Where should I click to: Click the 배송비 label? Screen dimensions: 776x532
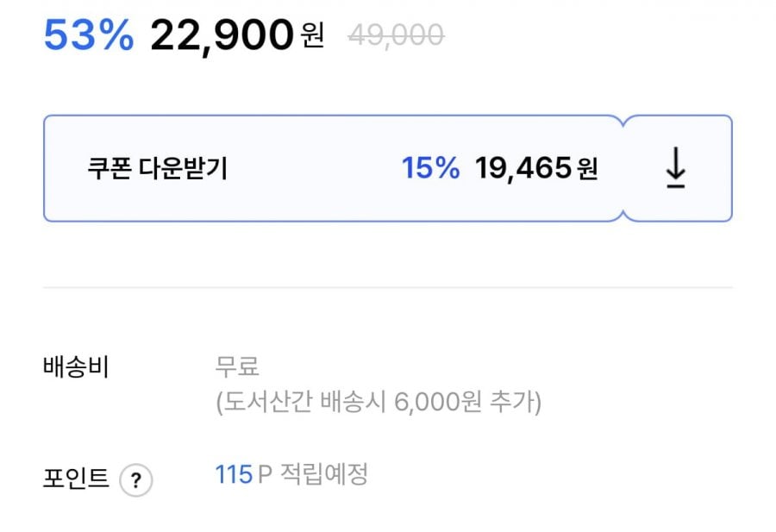point(76,367)
